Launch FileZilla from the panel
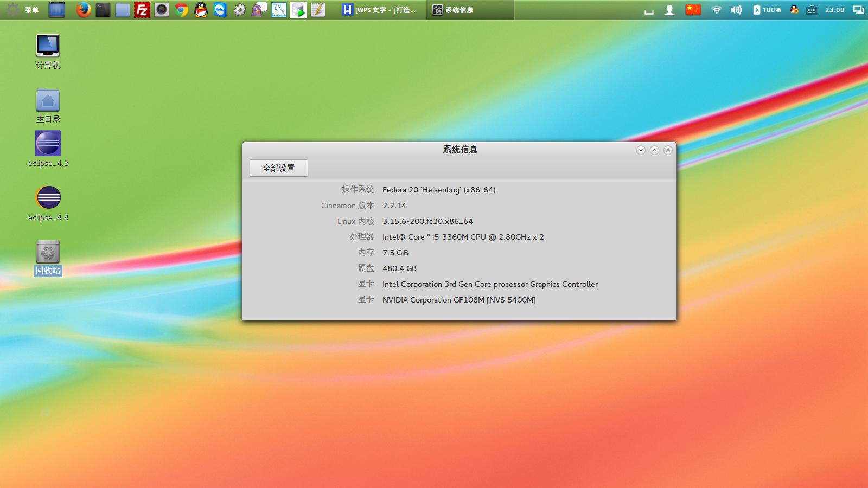 pyautogui.click(x=142, y=10)
